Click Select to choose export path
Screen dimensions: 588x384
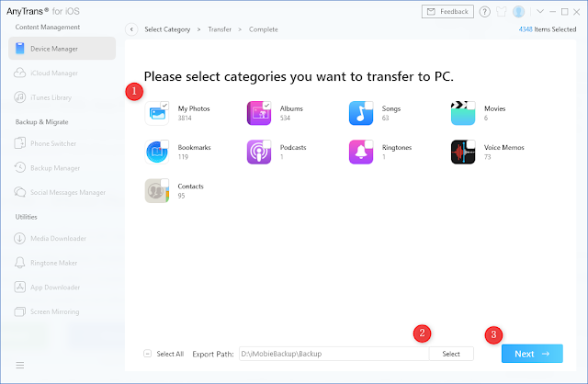tap(451, 354)
